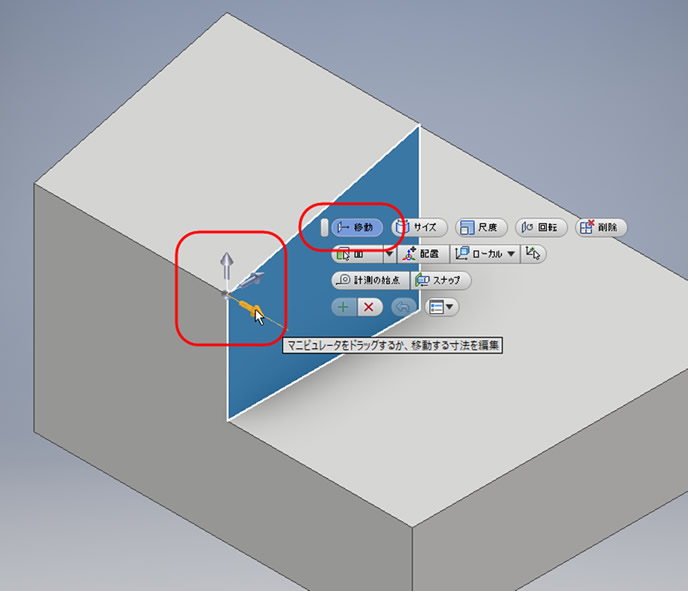Screen dimensions: 688x591
Task: Switch to the サイズ (Size) tool
Action: 419,227
